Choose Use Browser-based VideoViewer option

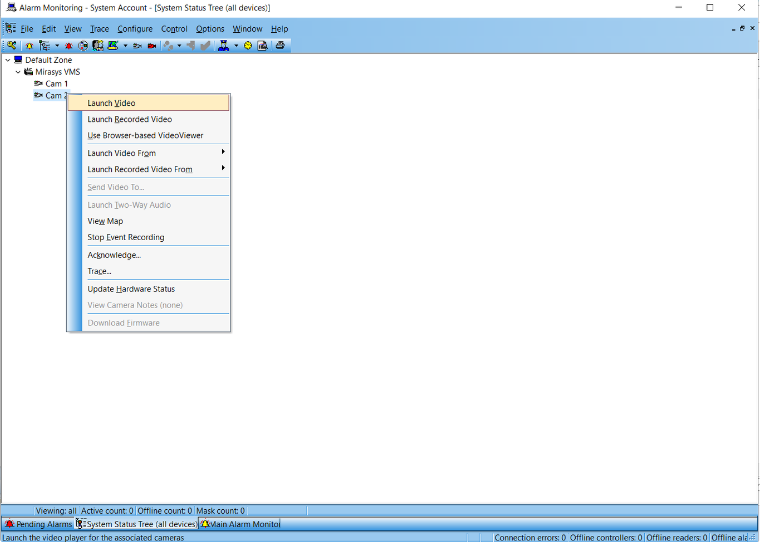click(x=145, y=135)
